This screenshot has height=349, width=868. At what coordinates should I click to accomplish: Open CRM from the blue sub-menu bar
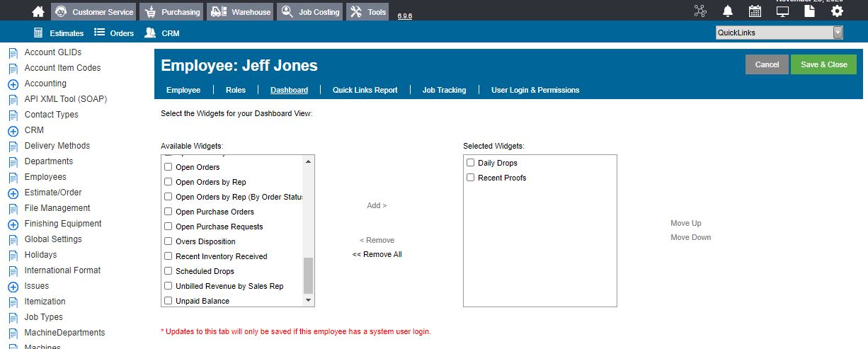point(161,33)
